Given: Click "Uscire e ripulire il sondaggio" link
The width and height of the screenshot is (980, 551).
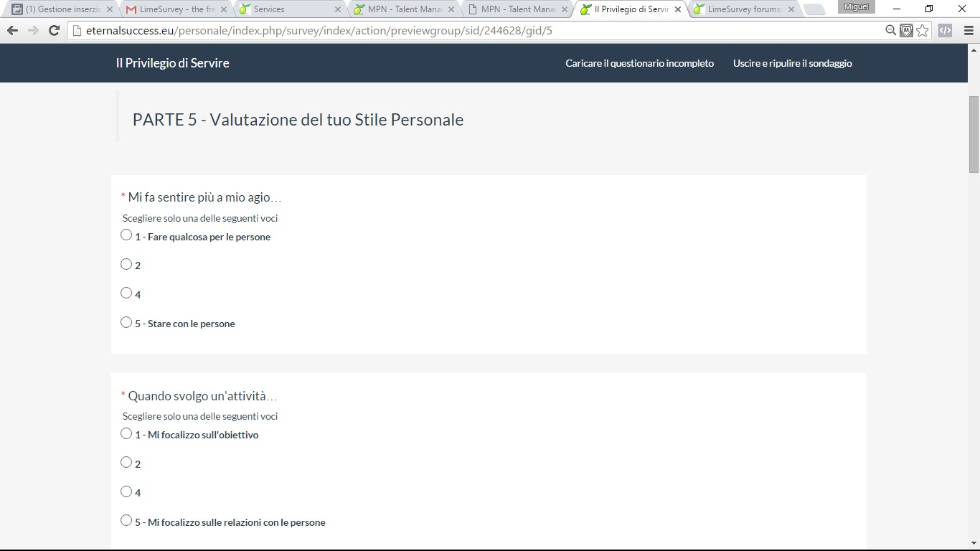Looking at the screenshot, I should [x=792, y=63].
